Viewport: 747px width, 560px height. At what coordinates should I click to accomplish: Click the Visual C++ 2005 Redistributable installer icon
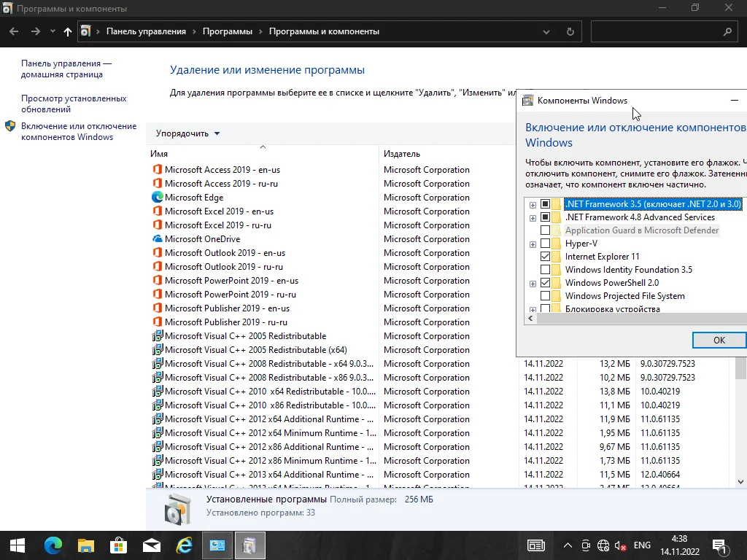(x=157, y=336)
